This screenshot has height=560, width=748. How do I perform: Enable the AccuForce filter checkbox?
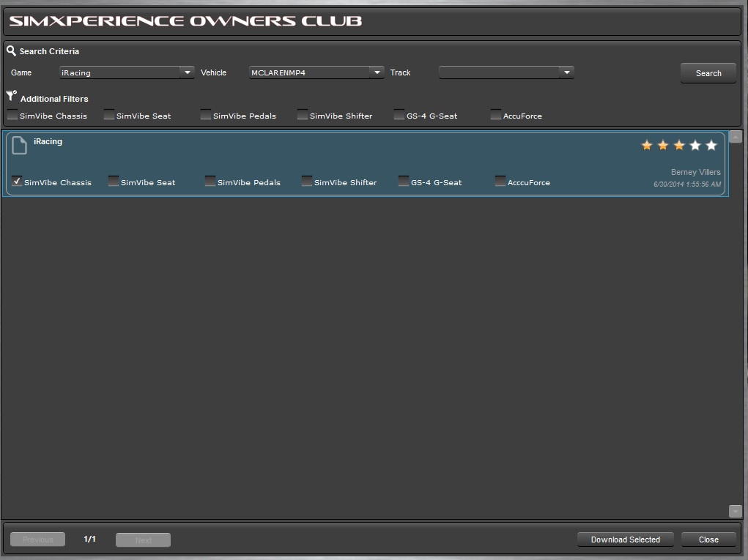point(496,115)
